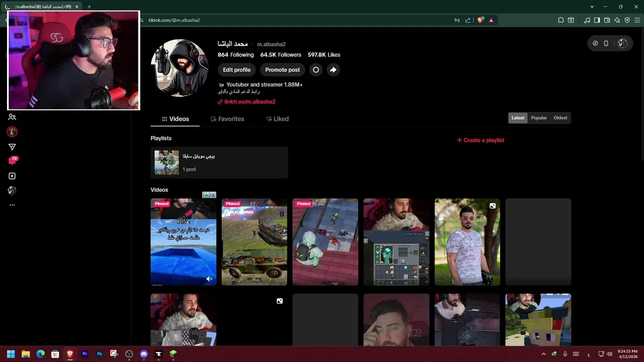Show hidden system tray icons
This screenshot has width=644, height=362.
pos(543,354)
